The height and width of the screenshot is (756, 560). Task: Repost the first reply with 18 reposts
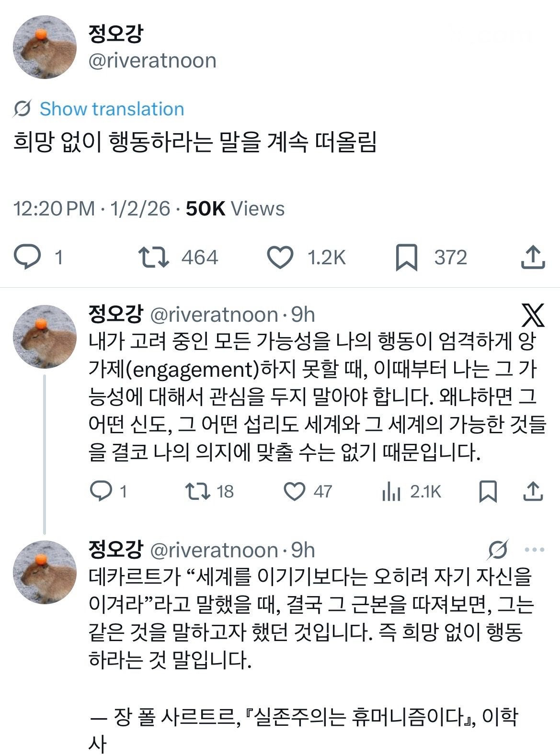(x=197, y=491)
